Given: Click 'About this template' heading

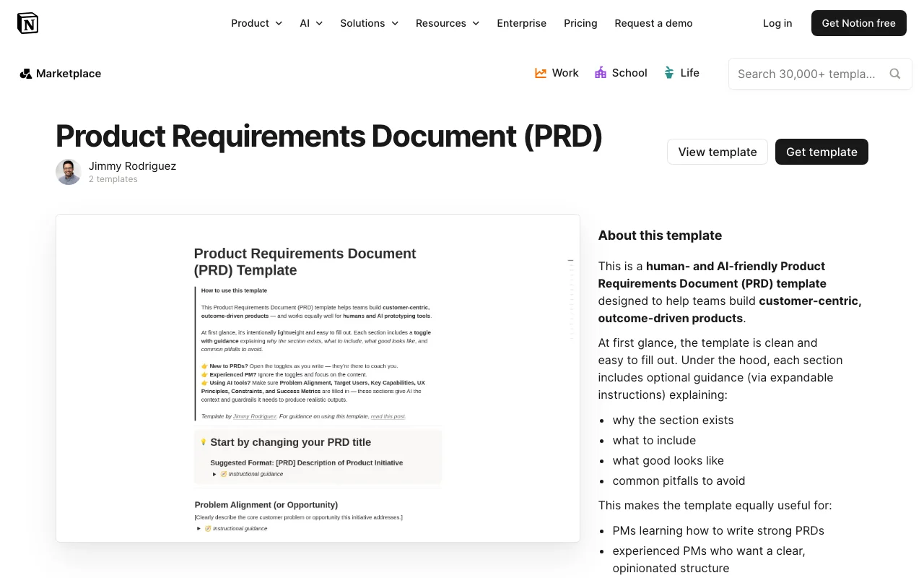Looking at the screenshot, I should click(660, 236).
